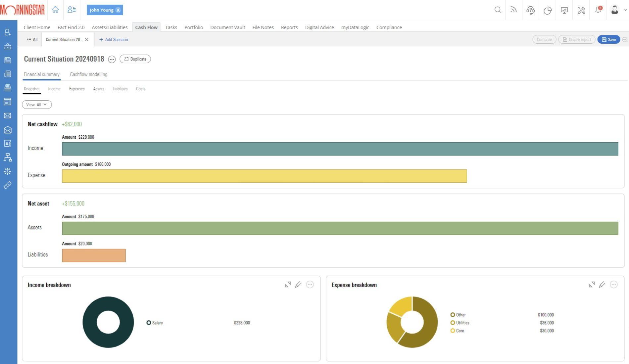Open the user avatar menu
Screen dimensions: 629x364
click(615, 10)
